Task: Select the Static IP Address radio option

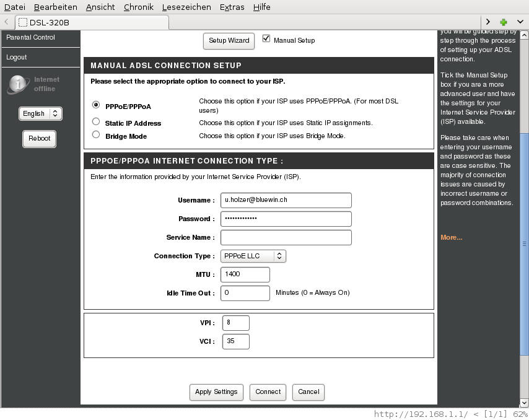Action: [96, 121]
